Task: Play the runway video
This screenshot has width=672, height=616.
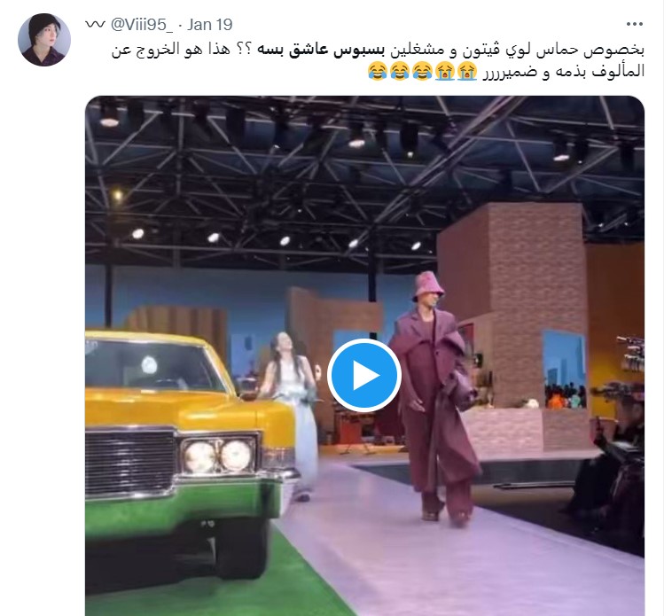Action: [364, 375]
